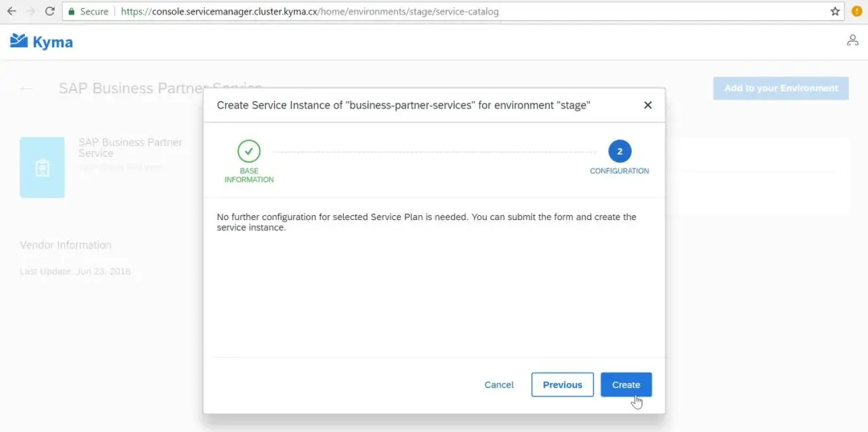Click the browser forward arrow

pos(30,11)
